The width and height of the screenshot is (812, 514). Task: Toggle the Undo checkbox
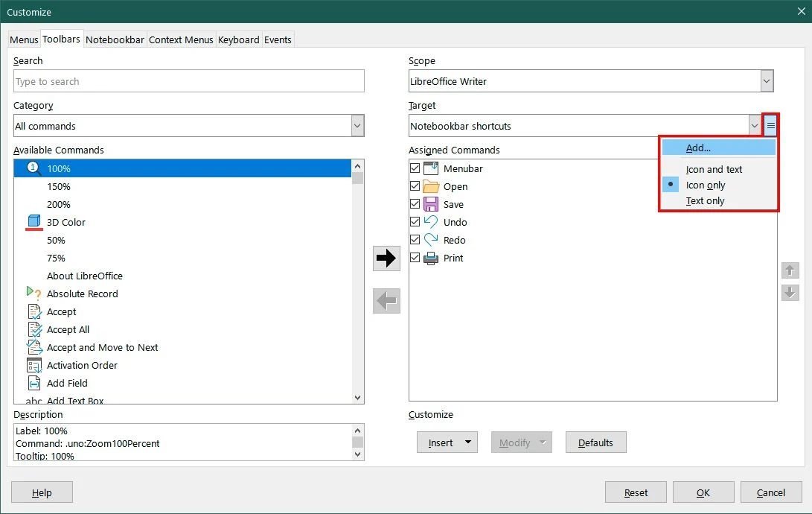point(415,222)
